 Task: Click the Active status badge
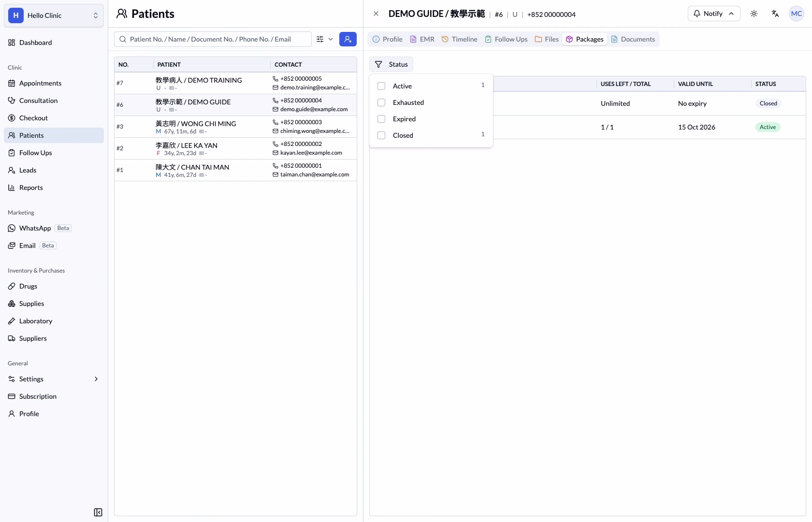[768, 127]
